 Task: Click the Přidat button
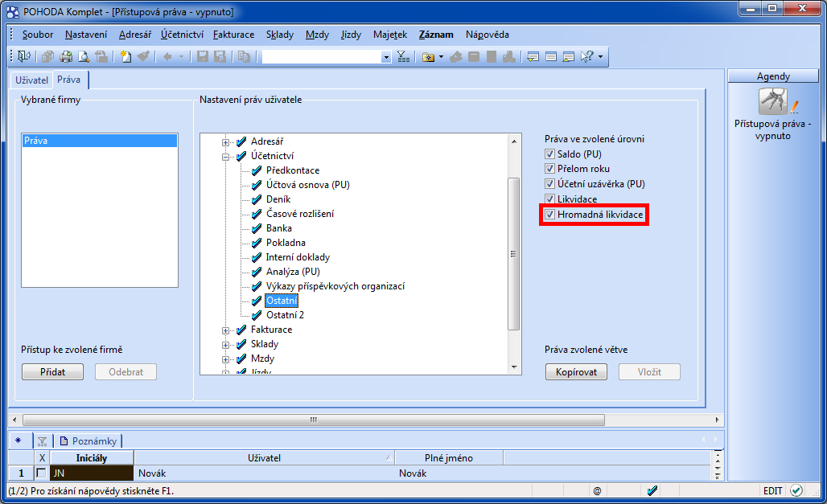click(x=53, y=371)
